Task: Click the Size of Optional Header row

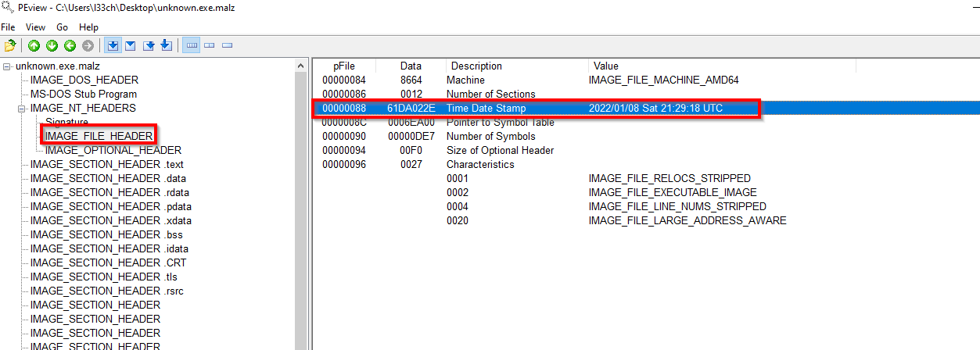Action: [645, 150]
